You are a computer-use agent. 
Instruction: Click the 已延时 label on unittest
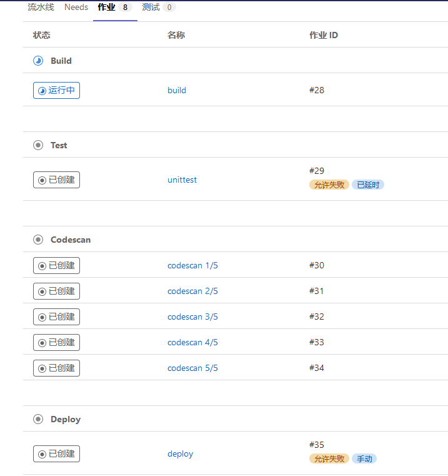368,185
